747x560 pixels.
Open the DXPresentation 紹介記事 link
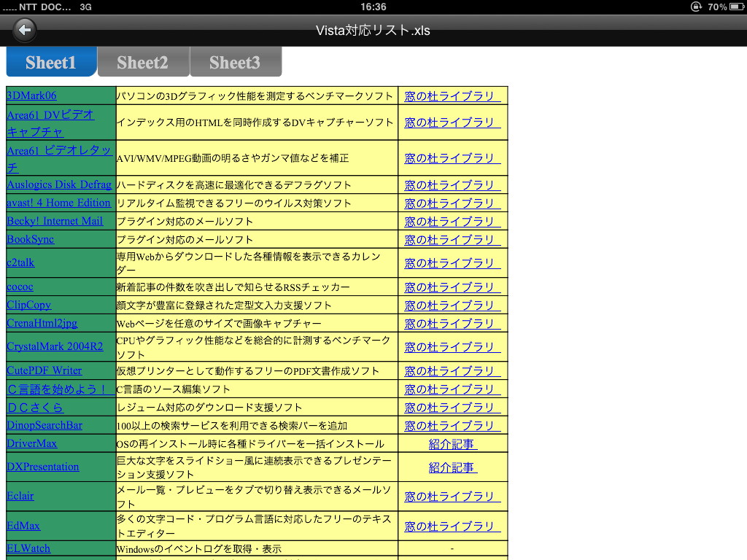(x=453, y=468)
